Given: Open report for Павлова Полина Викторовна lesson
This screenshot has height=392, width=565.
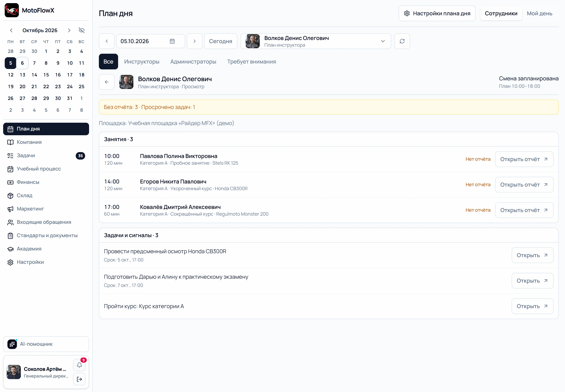Looking at the screenshot, I should click(x=524, y=159).
